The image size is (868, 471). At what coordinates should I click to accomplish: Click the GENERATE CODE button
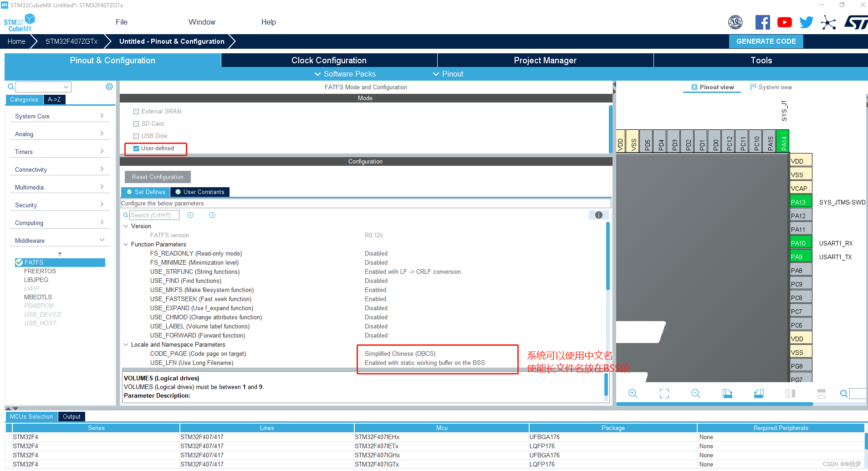(766, 41)
